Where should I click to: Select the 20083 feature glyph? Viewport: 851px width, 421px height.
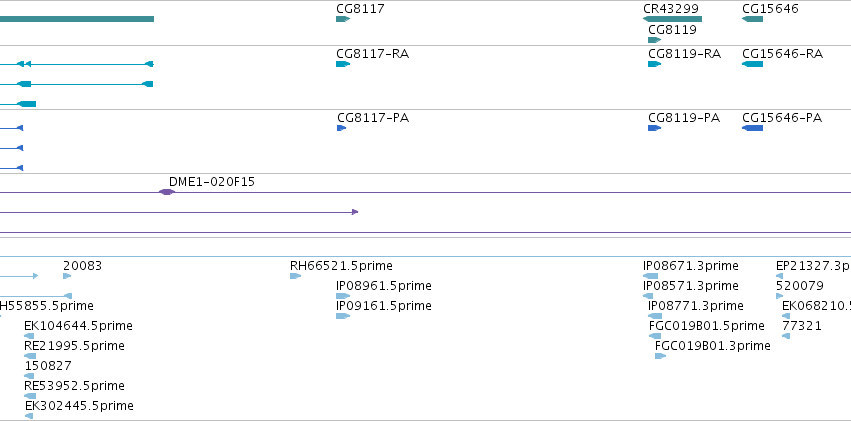pyautogui.click(x=67, y=276)
